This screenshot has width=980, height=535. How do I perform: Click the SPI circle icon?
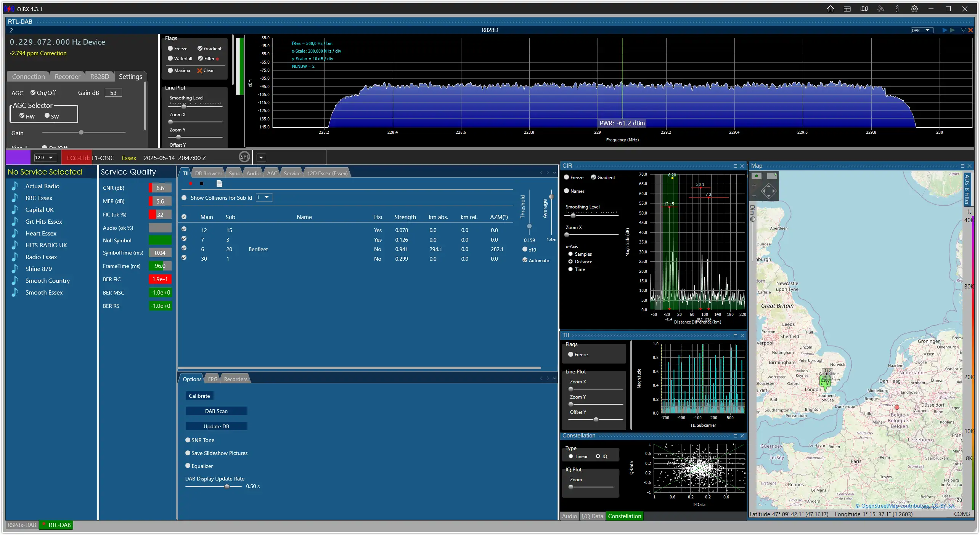pos(244,157)
